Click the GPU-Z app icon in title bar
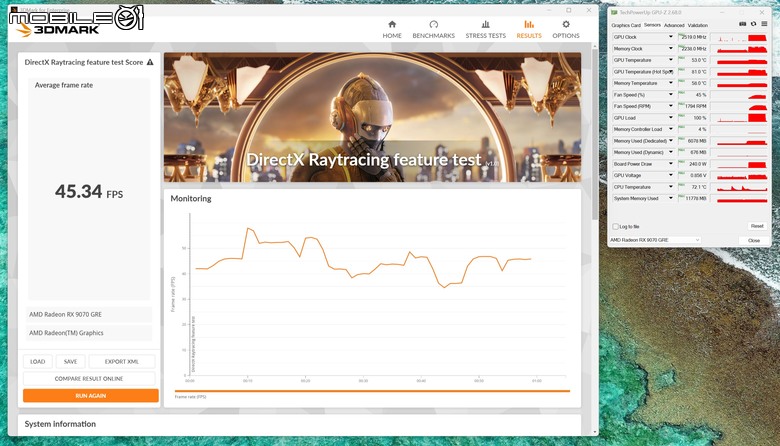Screen dimensions: 780x446 [614, 12]
